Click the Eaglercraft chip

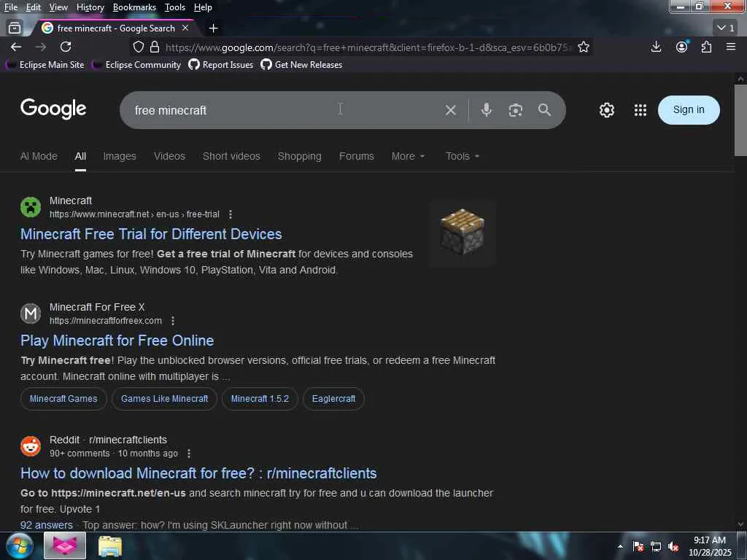pyautogui.click(x=333, y=399)
